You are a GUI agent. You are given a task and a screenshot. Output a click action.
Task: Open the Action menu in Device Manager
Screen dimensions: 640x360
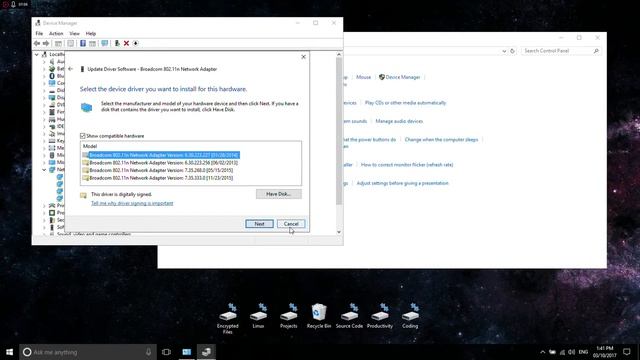click(x=56, y=33)
